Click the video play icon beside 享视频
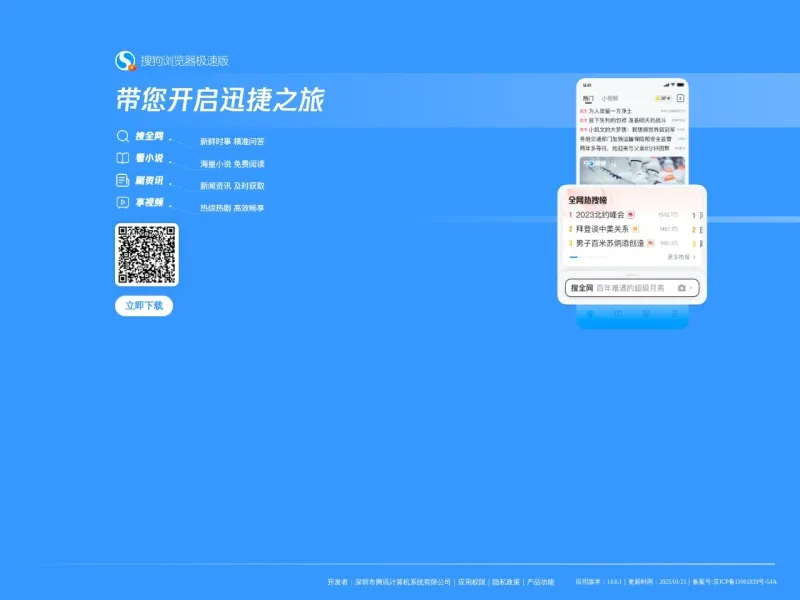Image resolution: width=800 pixels, height=600 pixels. coord(122,203)
